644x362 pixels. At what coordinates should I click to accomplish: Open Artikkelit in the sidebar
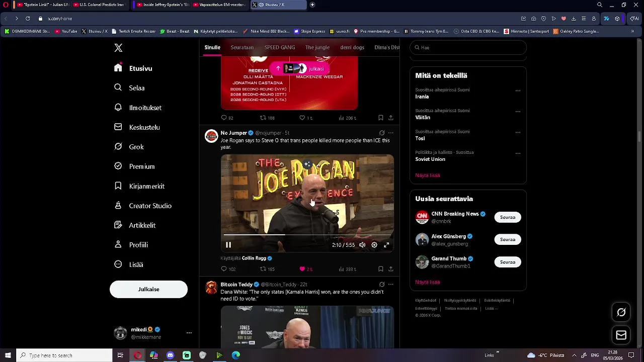135,225
